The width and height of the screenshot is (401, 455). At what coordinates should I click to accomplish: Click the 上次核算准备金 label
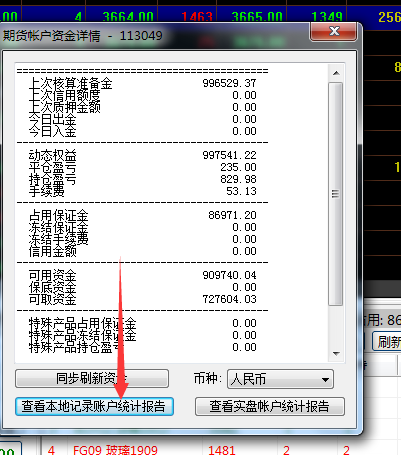coord(70,83)
